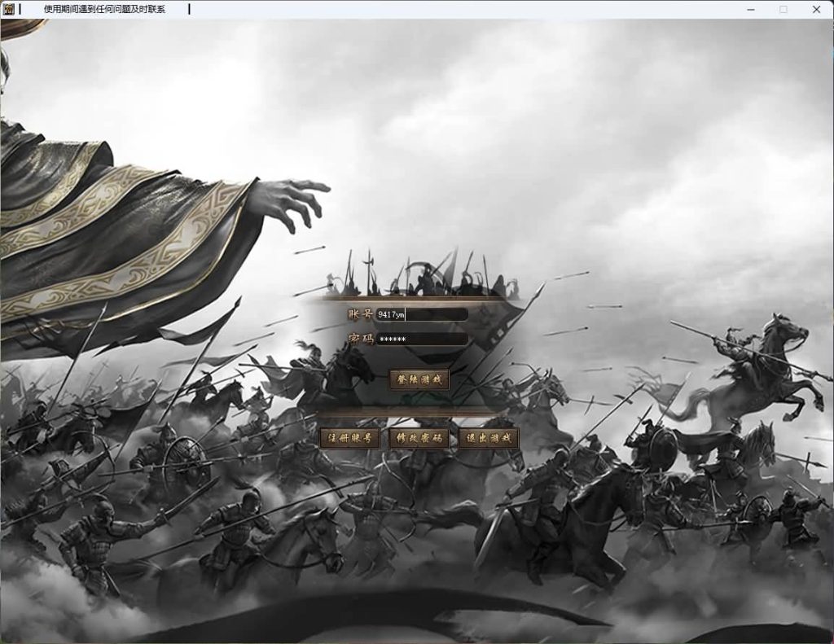The image size is (834, 644).
Task: Click the window title text 使用期间遇到任何问题及时联系
Action: click(x=104, y=9)
